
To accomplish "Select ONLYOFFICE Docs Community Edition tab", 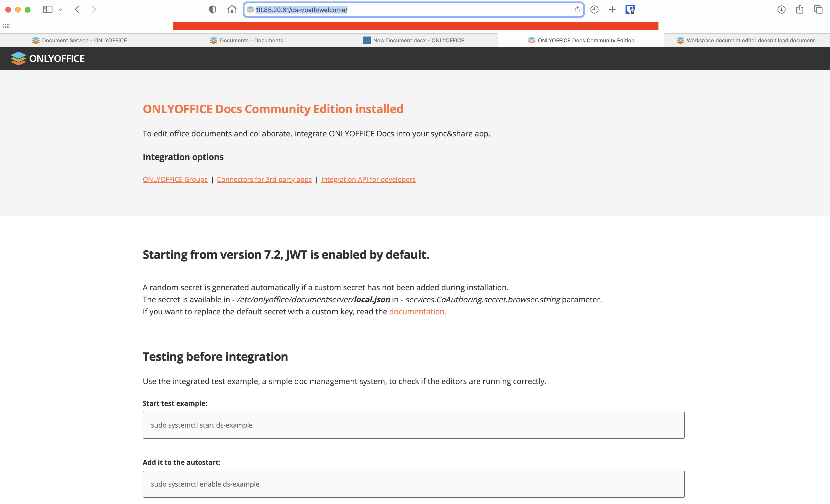I will [581, 40].
